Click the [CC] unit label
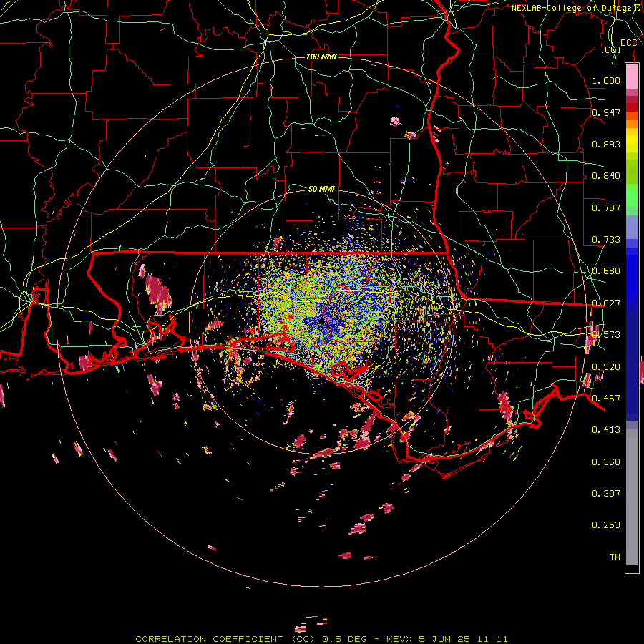This screenshot has width=644, height=644. coord(611,49)
